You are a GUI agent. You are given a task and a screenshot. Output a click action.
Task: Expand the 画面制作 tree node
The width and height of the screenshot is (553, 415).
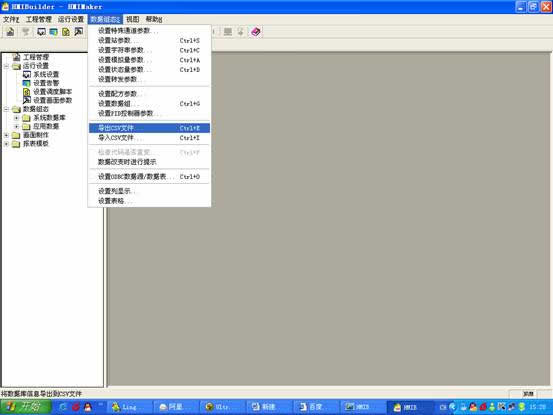pyautogui.click(x=6, y=135)
